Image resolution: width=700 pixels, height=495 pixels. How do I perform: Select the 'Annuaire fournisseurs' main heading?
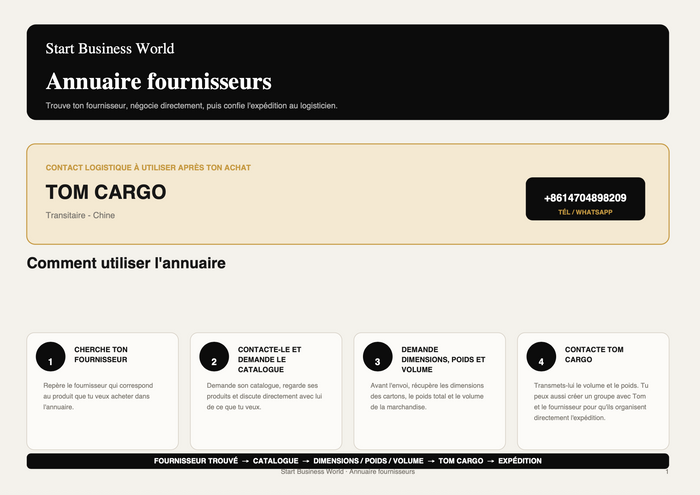[158, 81]
